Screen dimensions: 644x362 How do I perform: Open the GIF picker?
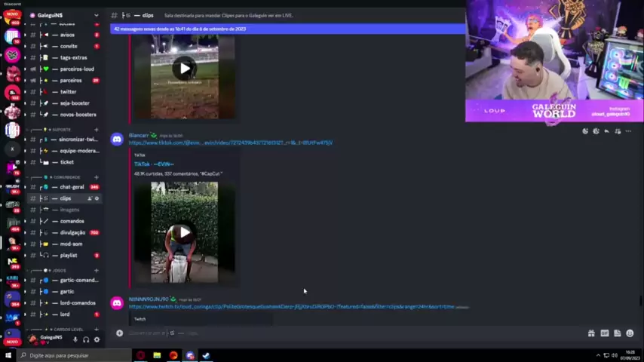604,333
